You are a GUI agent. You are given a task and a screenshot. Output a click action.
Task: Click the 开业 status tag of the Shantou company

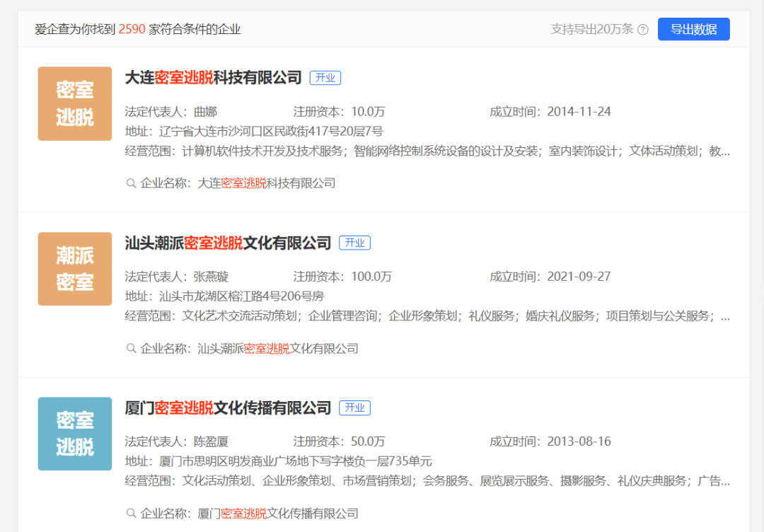[354, 243]
